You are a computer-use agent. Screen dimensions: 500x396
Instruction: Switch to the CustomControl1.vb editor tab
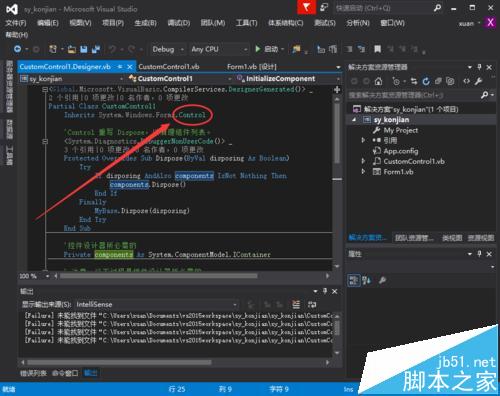pyautogui.click(x=169, y=67)
